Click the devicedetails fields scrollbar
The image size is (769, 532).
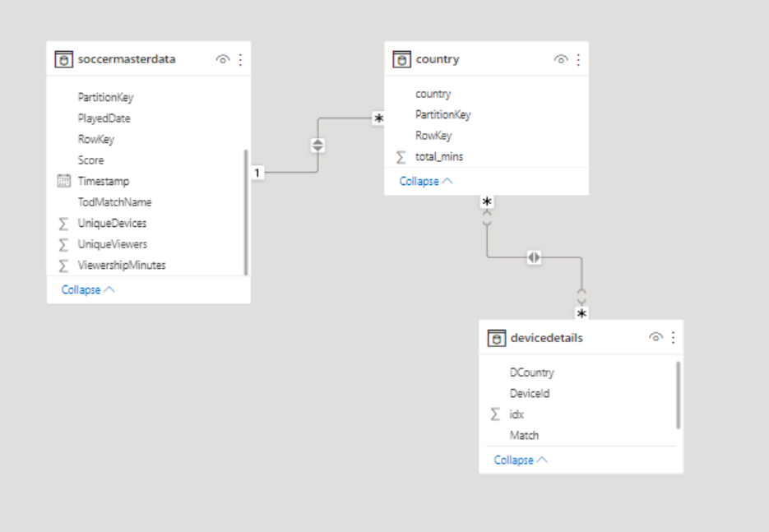679,396
